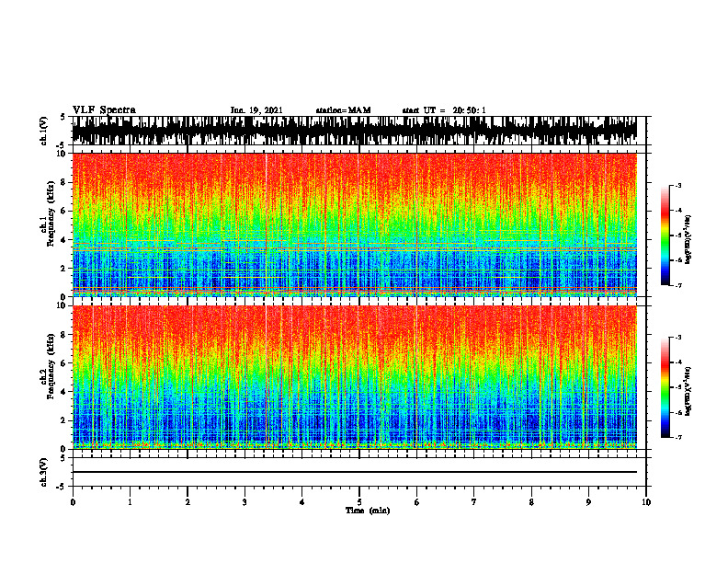This screenshot has height=563, width=728.
Task: Click the "4" kHz tick on ch.2 axis
Action: [x=64, y=392]
